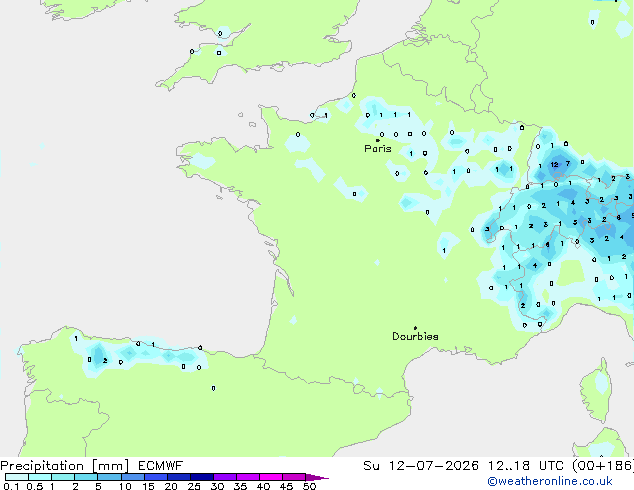Select legend swatch between 10 and 15
634x490 pixels.
(x=132, y=477)
